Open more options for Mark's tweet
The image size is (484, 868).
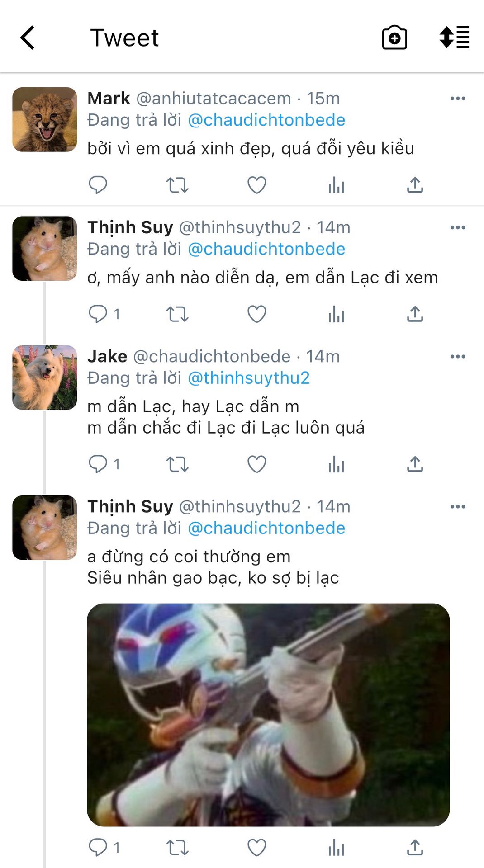458,99
